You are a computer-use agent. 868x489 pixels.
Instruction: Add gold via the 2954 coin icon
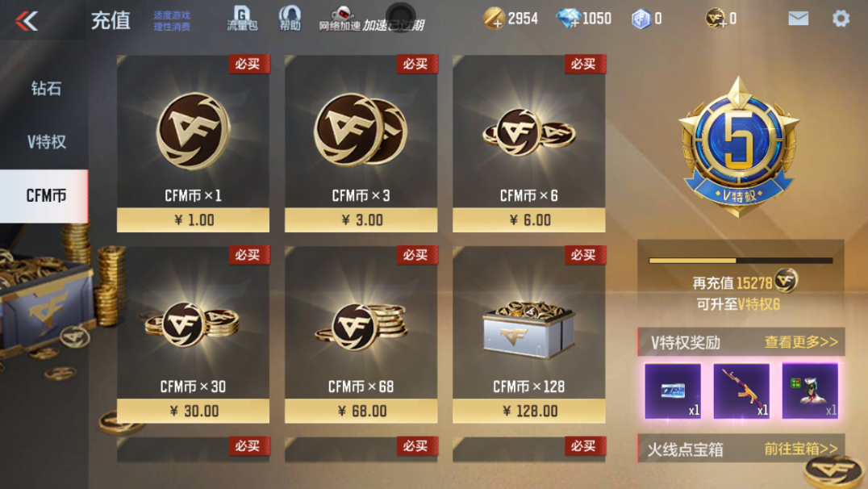point(493,19)
